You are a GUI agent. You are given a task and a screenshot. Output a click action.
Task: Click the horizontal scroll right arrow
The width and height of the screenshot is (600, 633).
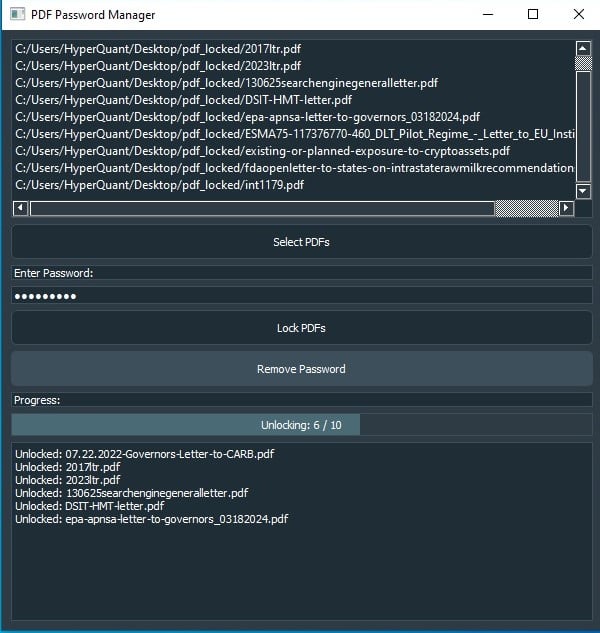(566, 208)
